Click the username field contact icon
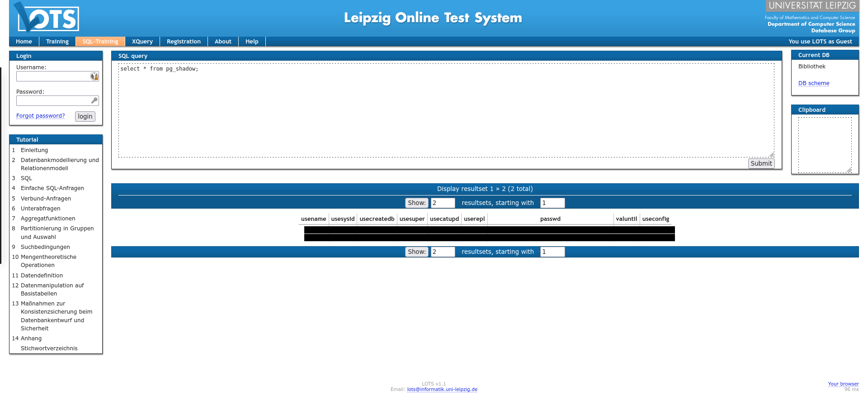 pyautogui.click(x=94, y=76)
